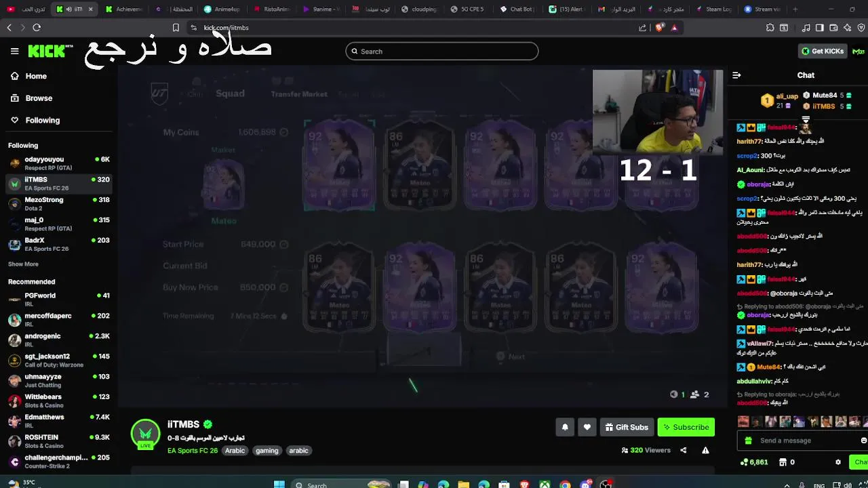The width and height of the screenshot is (868, 488).
Task: Switch to the Anime4up browser tab
Action: 221,9
